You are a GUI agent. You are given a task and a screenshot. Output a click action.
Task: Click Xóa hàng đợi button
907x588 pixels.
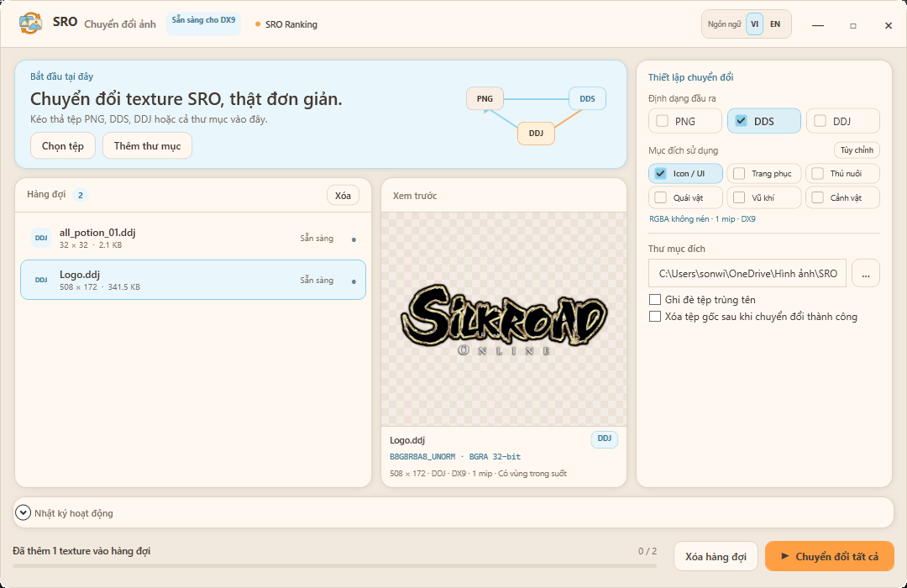(x=716, y=557)
